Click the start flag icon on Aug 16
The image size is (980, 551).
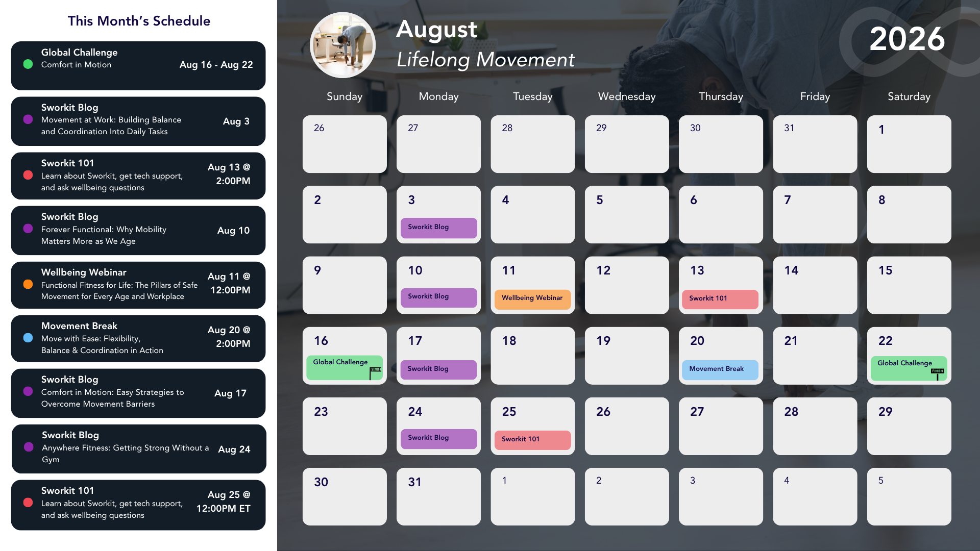tap(375, 373)
